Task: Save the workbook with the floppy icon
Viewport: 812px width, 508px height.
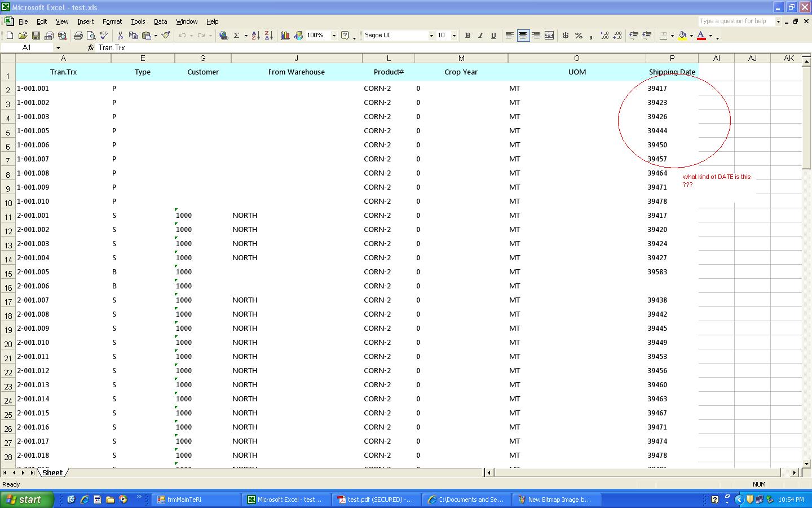Action: click(36, 36)
